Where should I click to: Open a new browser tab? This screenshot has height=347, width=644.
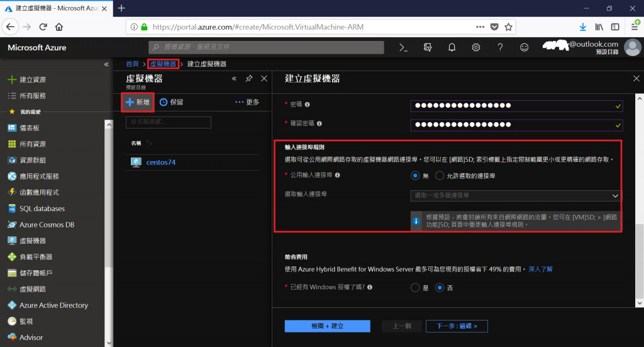(x=121, y=8)
